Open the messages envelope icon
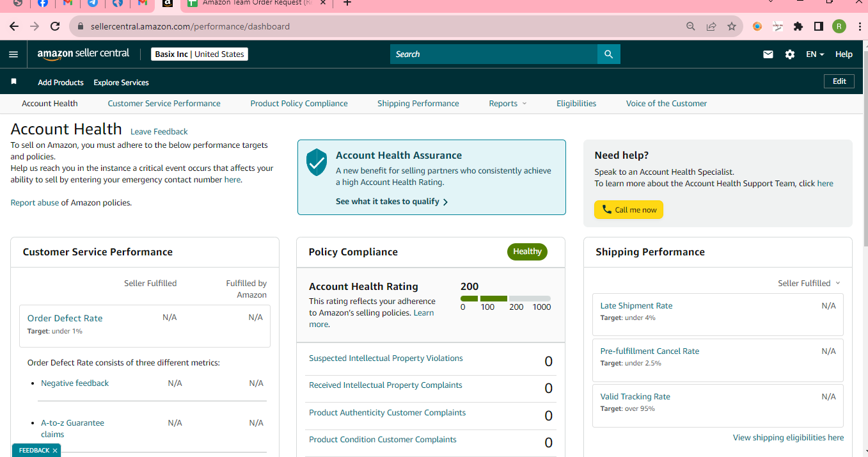The width and height of the screenshot is (868, 457). pos(768,54)
